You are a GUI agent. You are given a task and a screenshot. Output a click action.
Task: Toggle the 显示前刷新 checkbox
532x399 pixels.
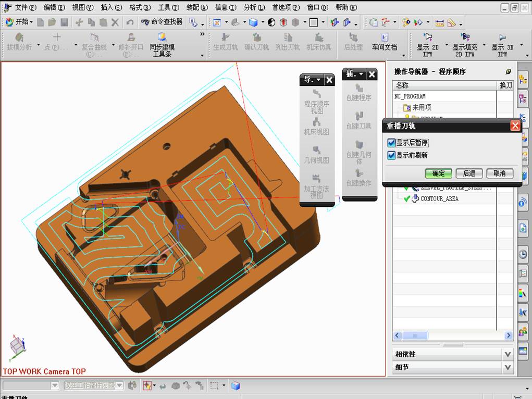click(x=391, y=155)
